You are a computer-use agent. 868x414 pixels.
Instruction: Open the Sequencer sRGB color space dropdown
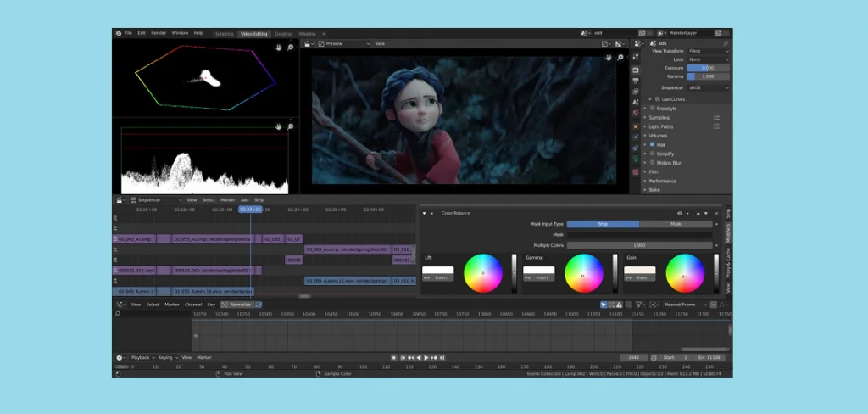(x=708, y=87)
